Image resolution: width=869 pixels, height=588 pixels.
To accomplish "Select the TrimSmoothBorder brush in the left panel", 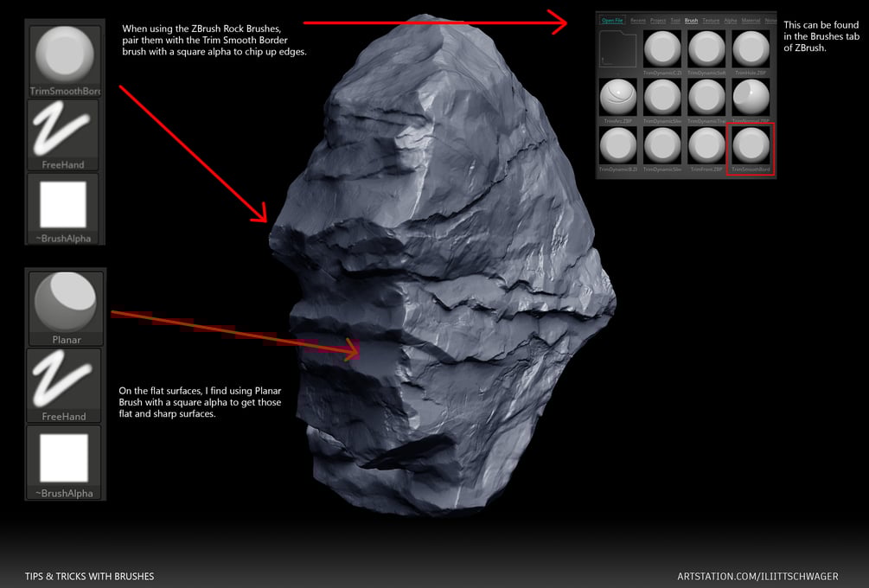I will point(65,61).
